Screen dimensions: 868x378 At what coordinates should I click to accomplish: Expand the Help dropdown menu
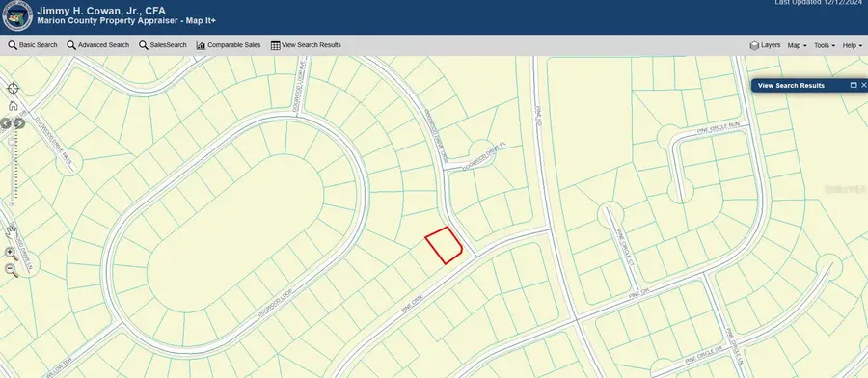[x=852, y=46]
